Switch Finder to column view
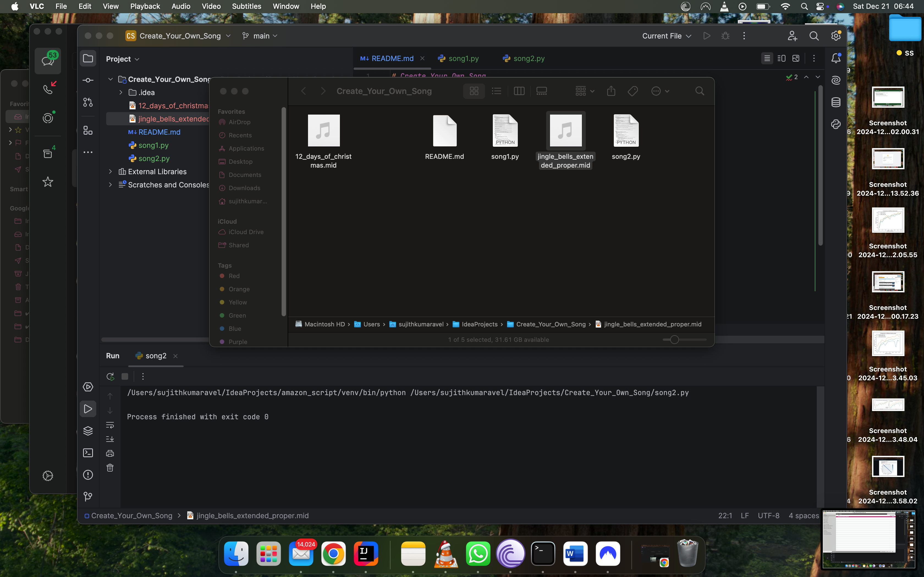This screenshot has width=924, height=577. [519, 91]
